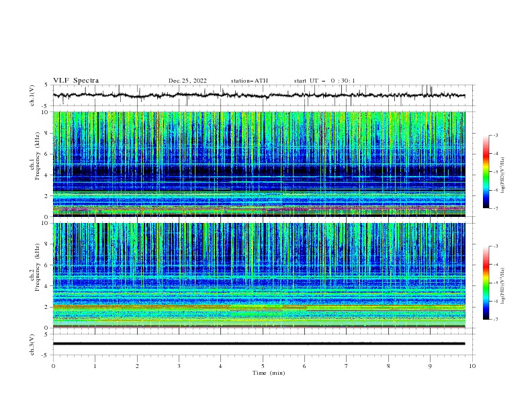Click the "-7" tick on lower colorbar
Viewport: 532px width, 411px height.
[x=495, y=319]
